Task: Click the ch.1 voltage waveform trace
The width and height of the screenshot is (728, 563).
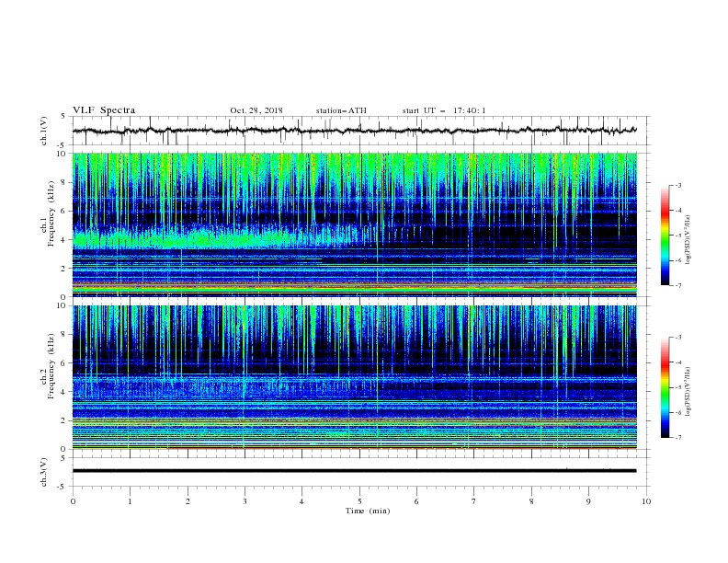Action: tap(355, 131)
